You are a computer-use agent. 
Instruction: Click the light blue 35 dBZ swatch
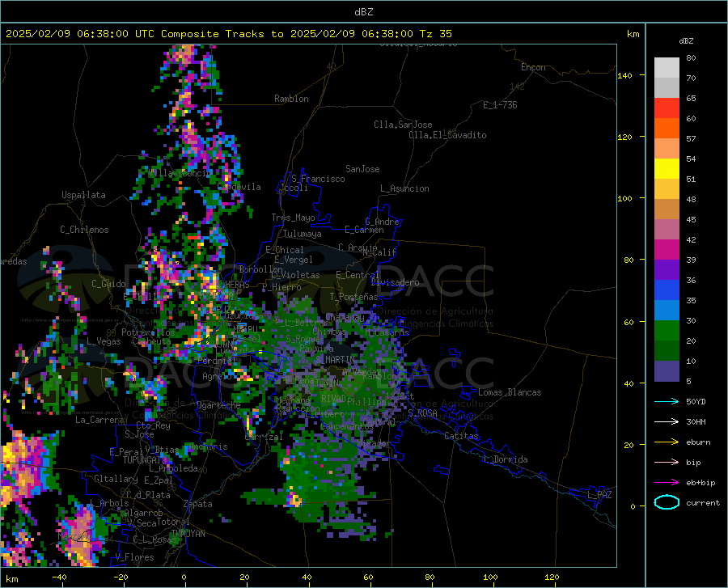point(667,311)
